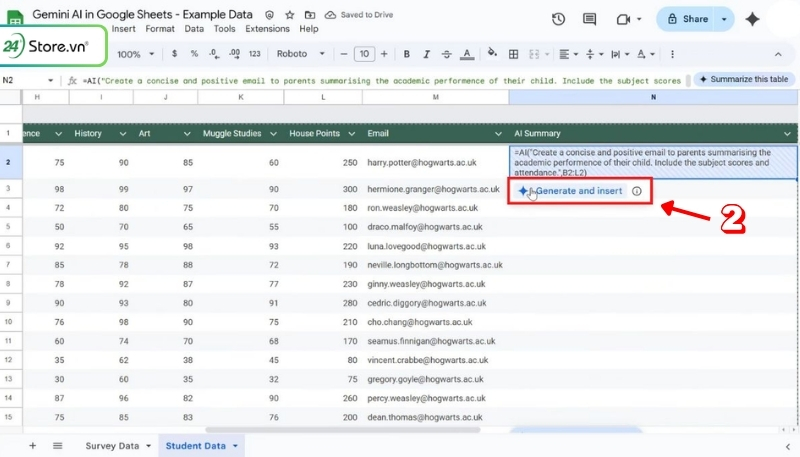The height and width of the screenshot is (457, 800).
Task: Increase font size plus button
Action: [x=384, y=54]
